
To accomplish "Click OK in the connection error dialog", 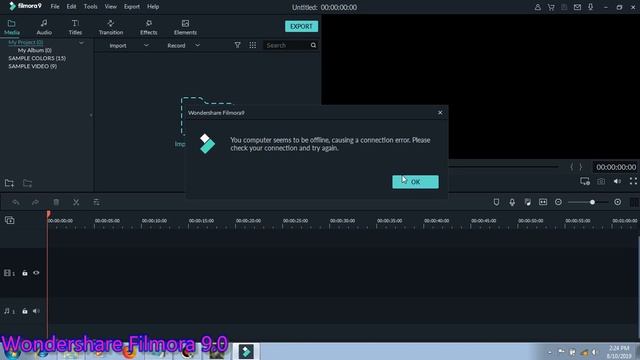I will [x=415, y=182].
